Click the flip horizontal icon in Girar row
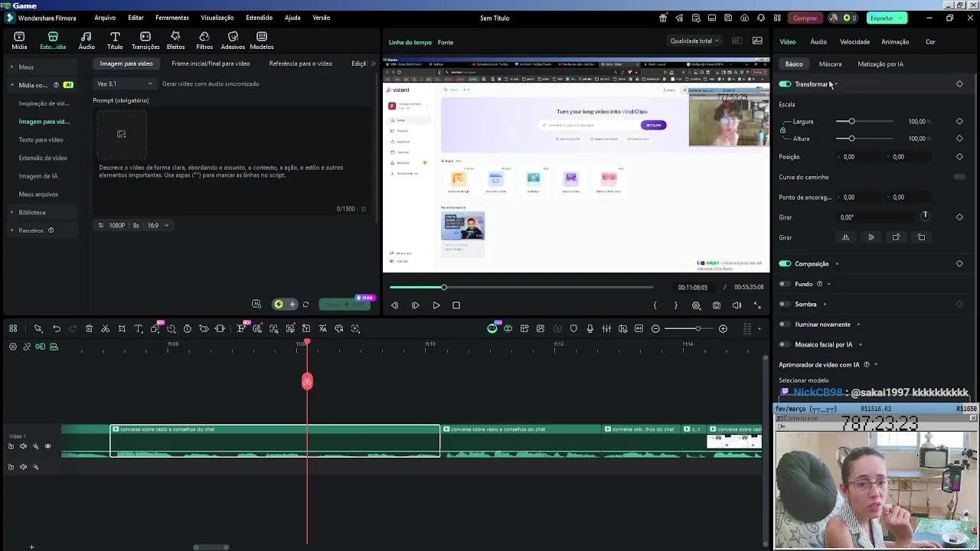This screenshot has width=980, height=551. [x=845, y=237]
